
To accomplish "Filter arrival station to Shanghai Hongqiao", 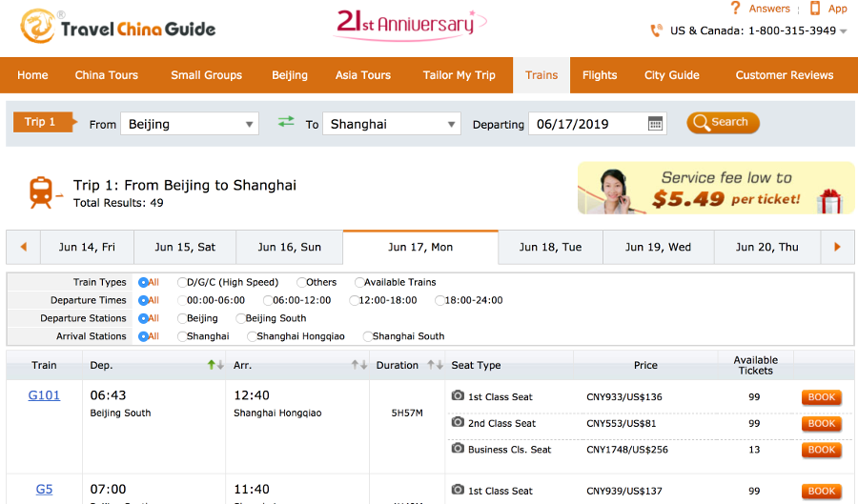I will (253, 336).
